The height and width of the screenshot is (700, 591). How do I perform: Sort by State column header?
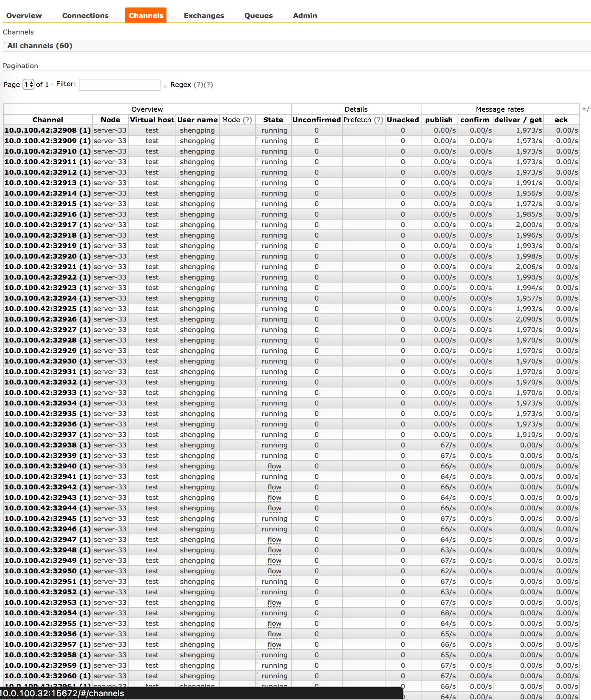[273, 120]
